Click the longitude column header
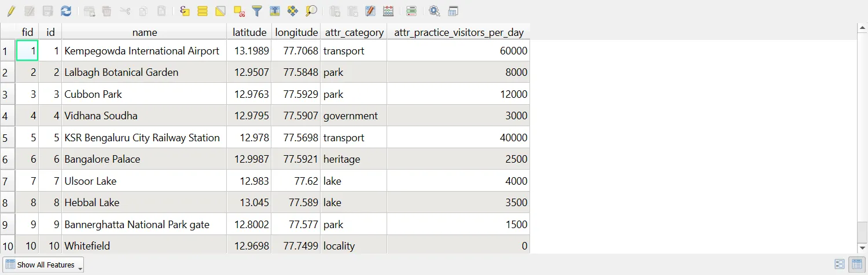The height and width of the screenshot is (275, 868). coord(296,32)
